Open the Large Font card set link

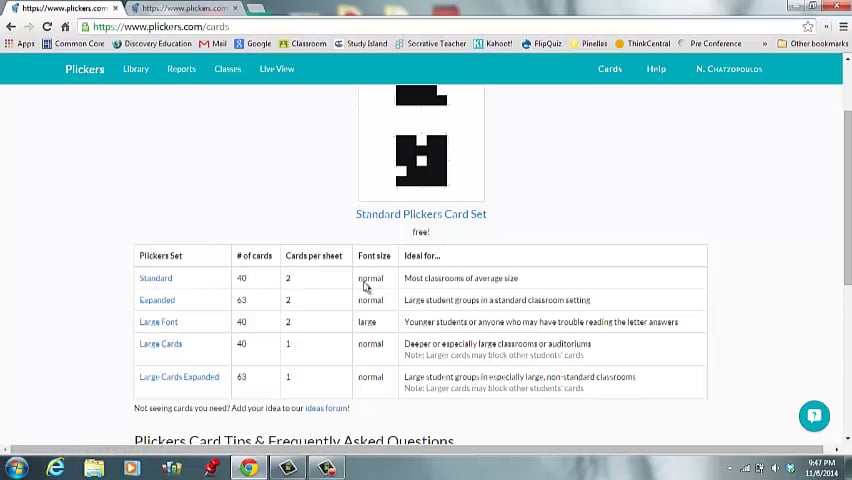158,322
